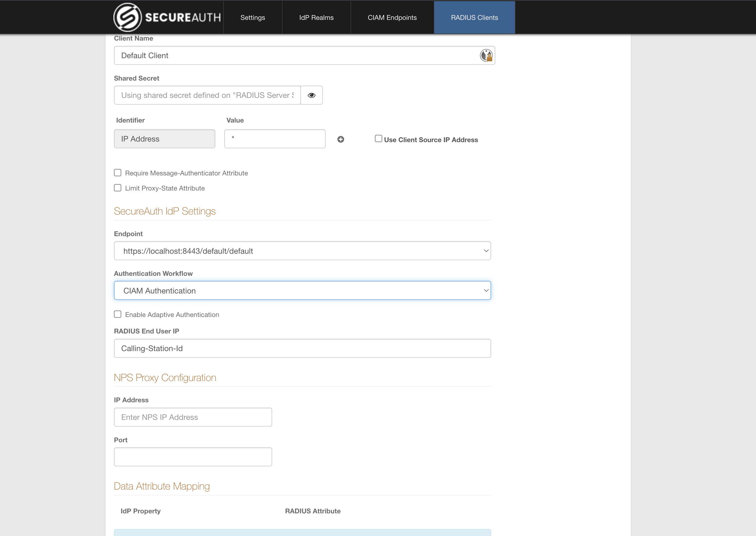
Task: Click the Authentication Workflow label
Action: pyautogui.click(x=153, y=274)
